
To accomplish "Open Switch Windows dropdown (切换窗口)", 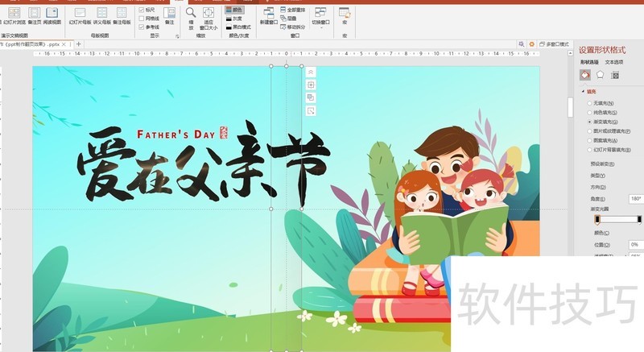I will coord(320,17).
